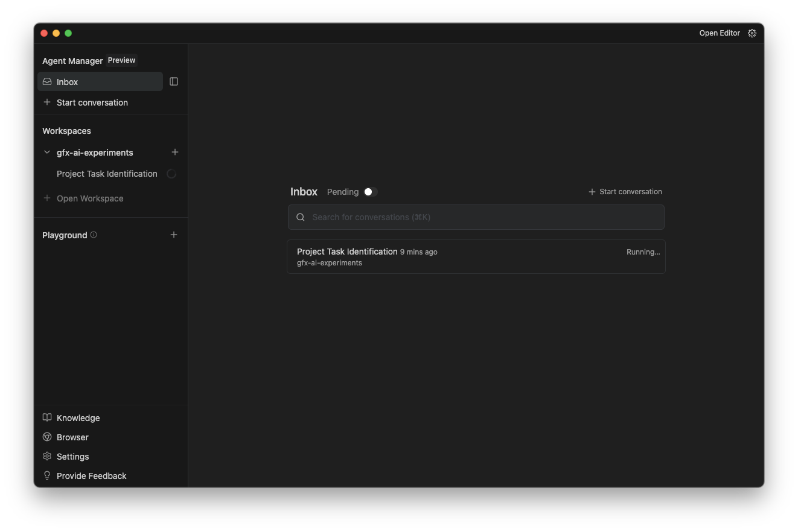The width and height of the screenshot is (798, 532).
Task: Start a new conversation from the header
Action: click(625, 191)
